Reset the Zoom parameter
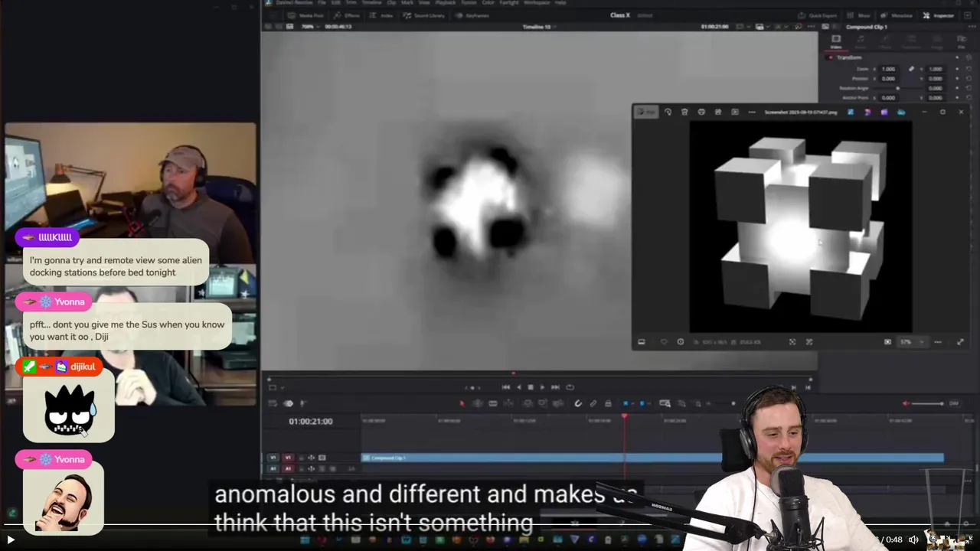This screenshot has height=551, width=980. pyautogui.click(x=970, y=69)
